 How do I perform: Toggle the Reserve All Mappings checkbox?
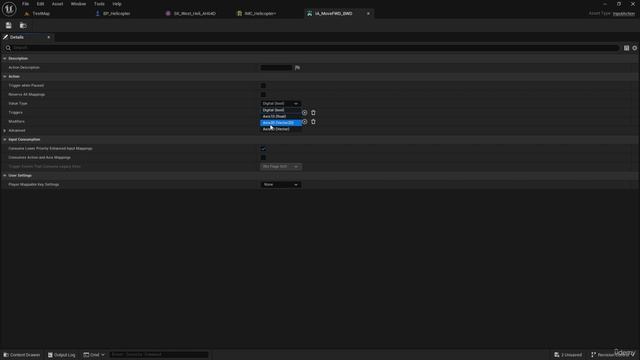point(263,95)
